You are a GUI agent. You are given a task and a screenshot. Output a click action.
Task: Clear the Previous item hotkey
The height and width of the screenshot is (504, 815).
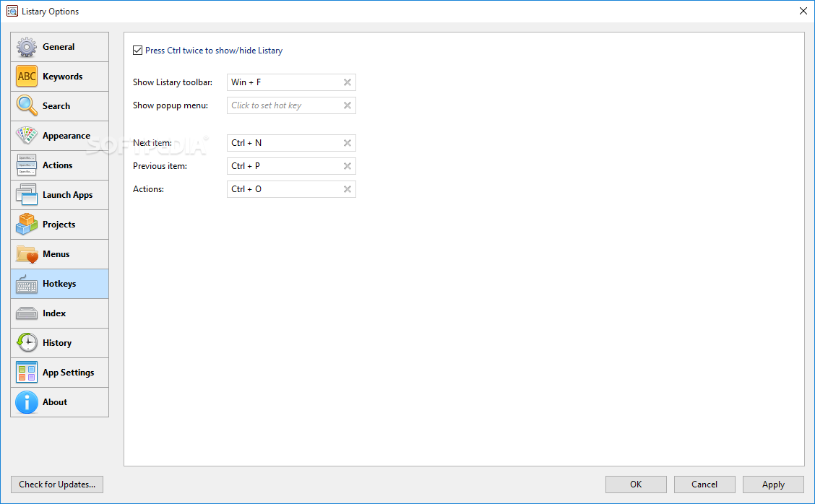(348, 166)
